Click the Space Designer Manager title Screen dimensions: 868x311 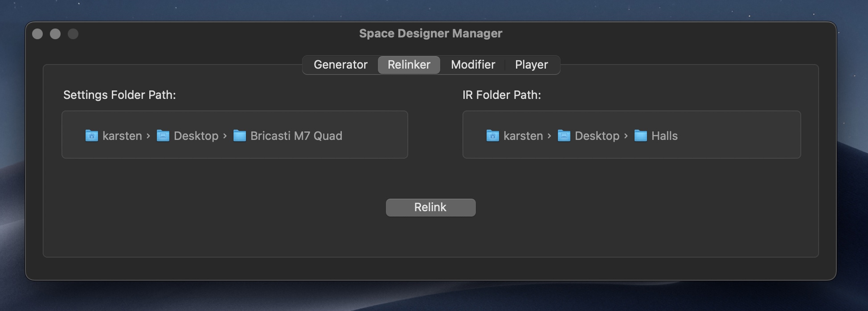pyautogui.click(x=430, y=33)
